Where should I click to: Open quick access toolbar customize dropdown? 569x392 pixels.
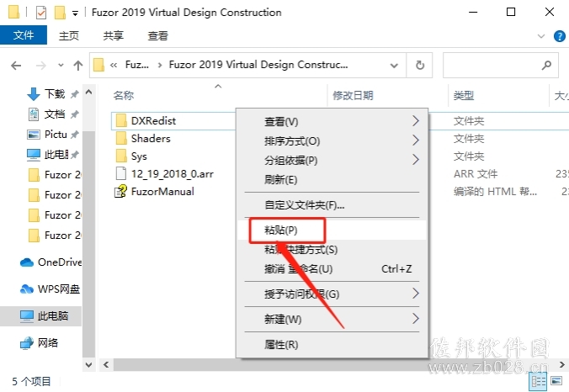(x=75, y=13)
